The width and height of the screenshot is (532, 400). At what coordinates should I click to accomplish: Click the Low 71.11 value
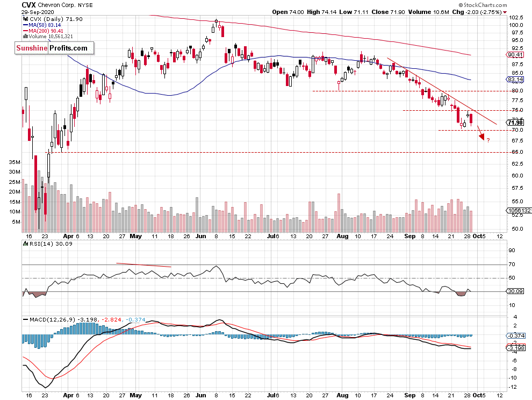point(354,12)
